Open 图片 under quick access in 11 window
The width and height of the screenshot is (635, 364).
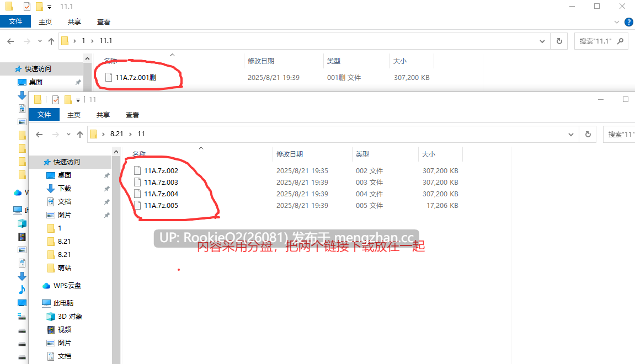pos(65,215)
